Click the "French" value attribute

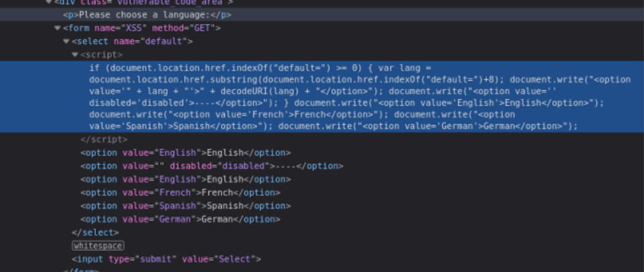(x=175, y=192)
